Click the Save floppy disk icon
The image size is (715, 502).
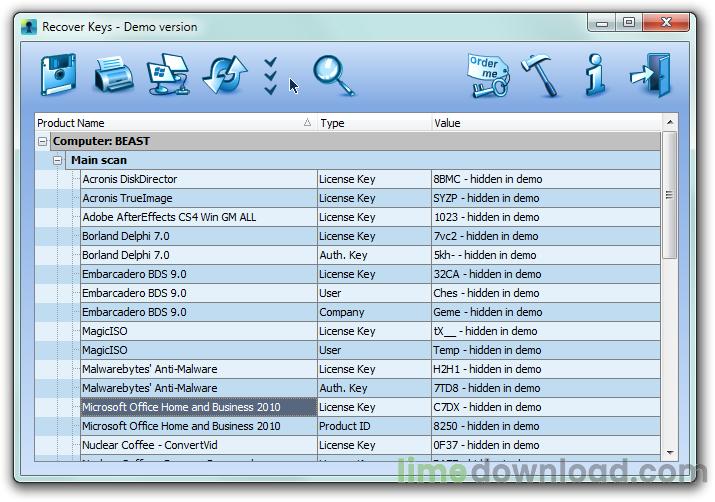(x=58, y=75)
